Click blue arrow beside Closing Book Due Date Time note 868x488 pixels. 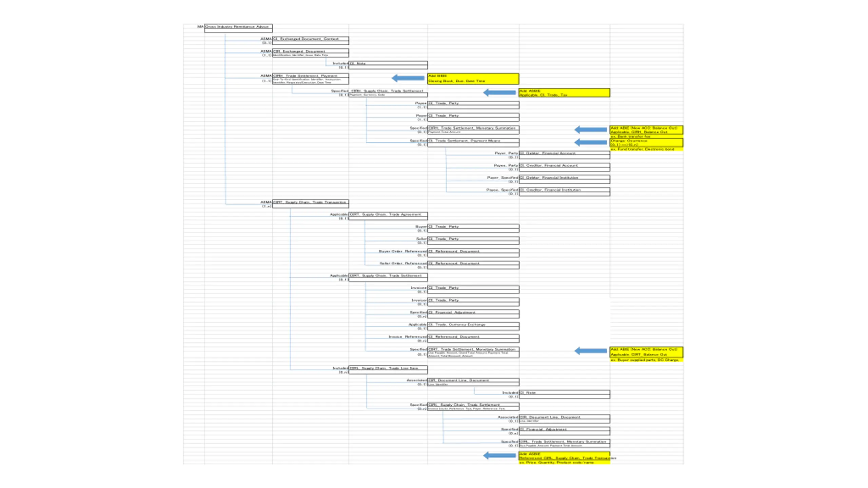point(408,78)
